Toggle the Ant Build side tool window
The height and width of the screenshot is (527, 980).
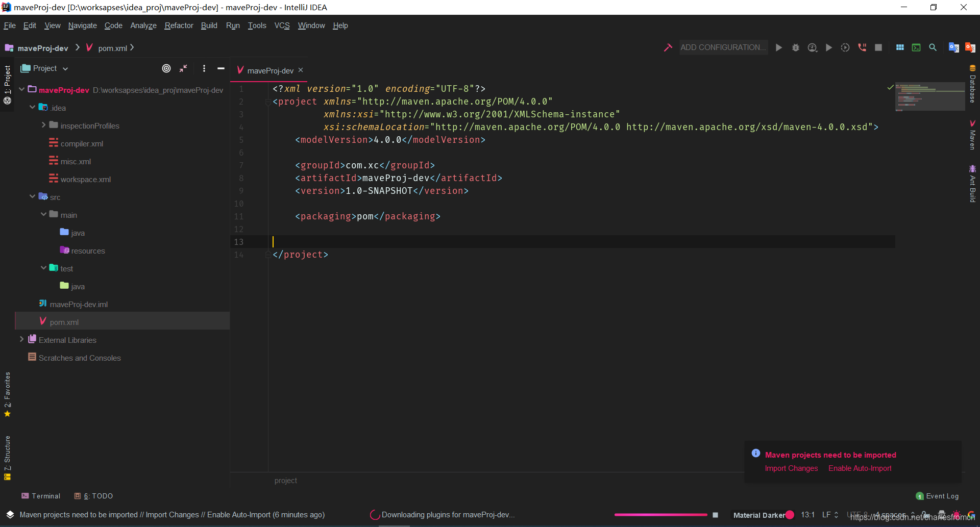[x=972, y=184]
